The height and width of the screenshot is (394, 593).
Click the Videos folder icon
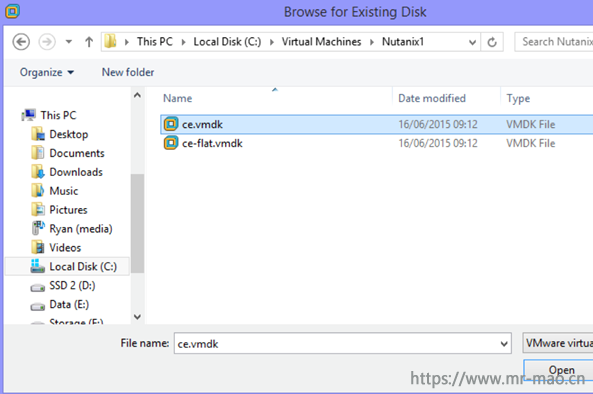coord(38,247)
